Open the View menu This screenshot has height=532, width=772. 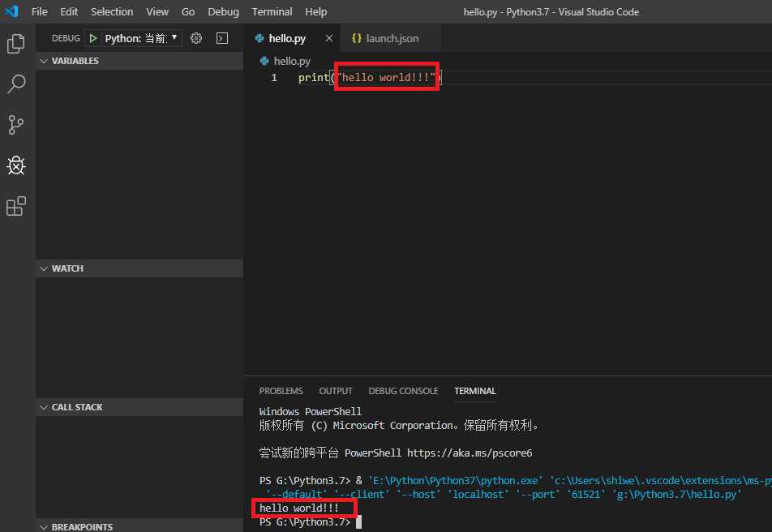pyautogui.click(x=157, y=12)
